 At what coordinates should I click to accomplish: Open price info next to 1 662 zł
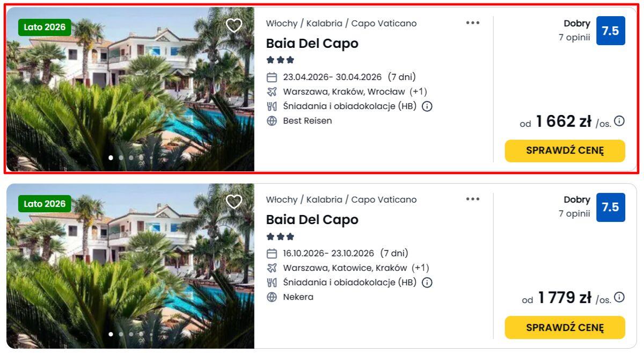[619, 121]
